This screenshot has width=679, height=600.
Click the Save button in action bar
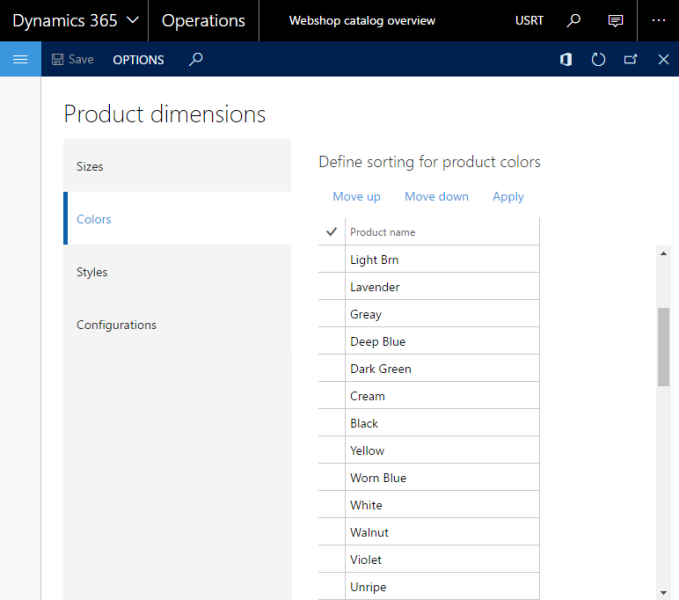73,59
